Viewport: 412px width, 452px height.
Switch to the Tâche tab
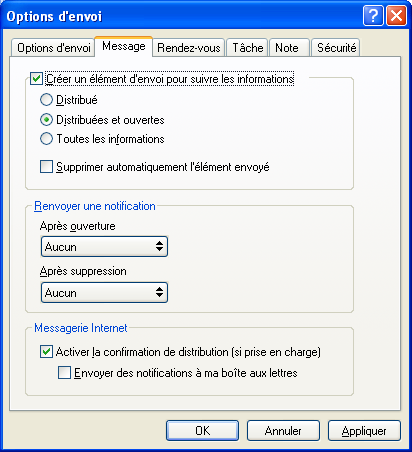click(x=247, y=48)
